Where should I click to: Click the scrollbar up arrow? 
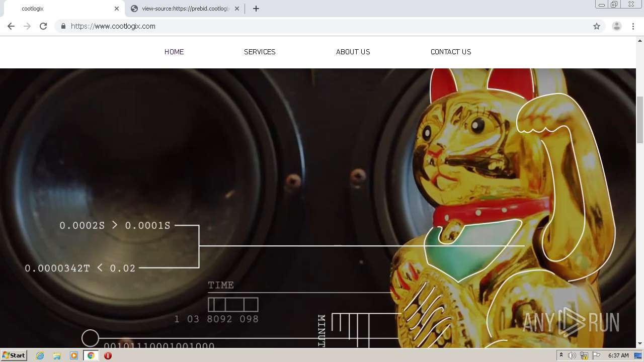pos(640,40)
